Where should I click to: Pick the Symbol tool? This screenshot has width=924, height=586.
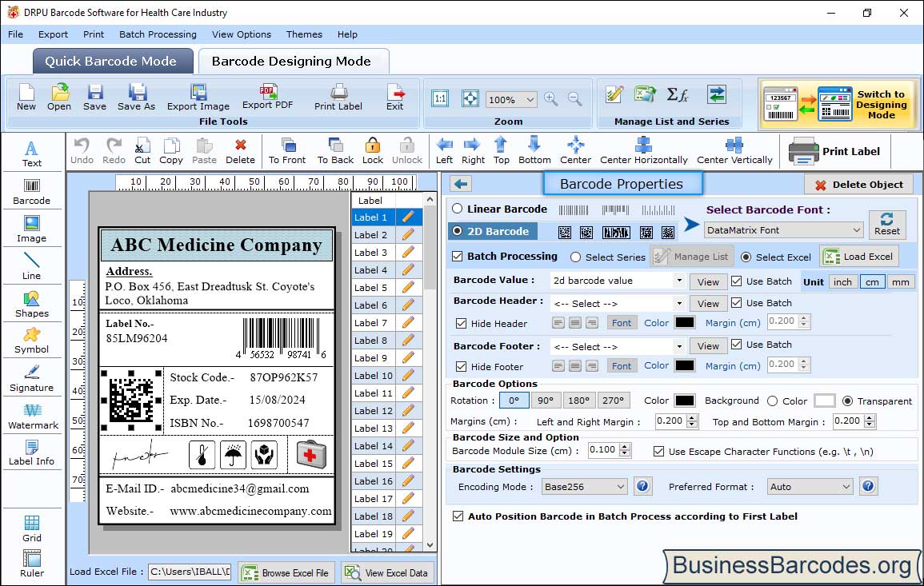pos(32,341)
